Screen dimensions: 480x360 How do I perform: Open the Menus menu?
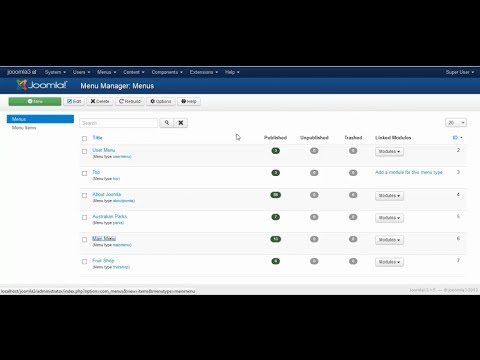click(107, 72)
